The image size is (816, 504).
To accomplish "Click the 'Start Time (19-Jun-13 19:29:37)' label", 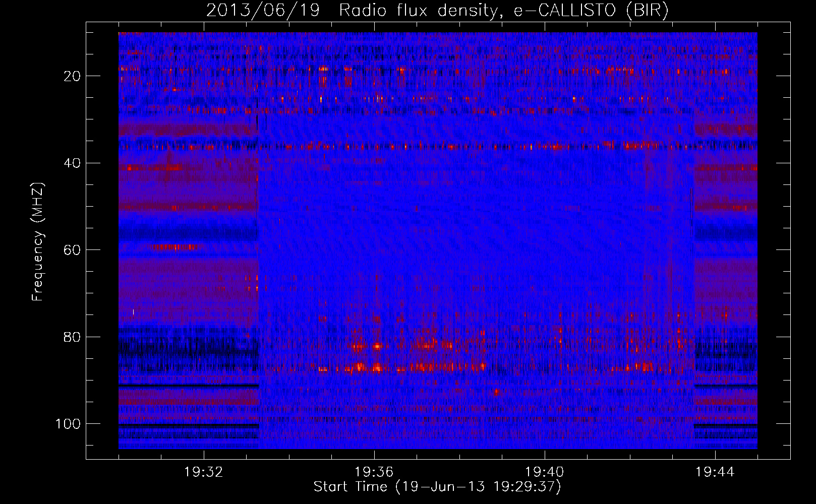I will (x=437, y=487).
